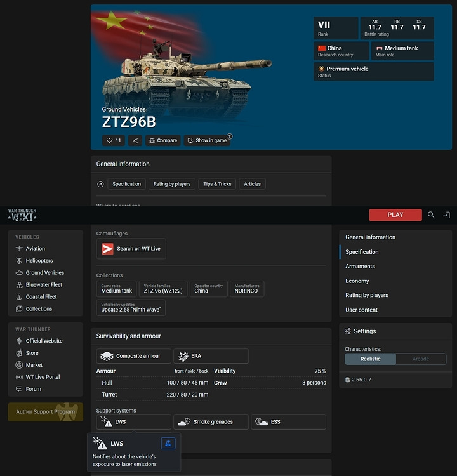Click the search magnifier icon in header

[431, 215]
